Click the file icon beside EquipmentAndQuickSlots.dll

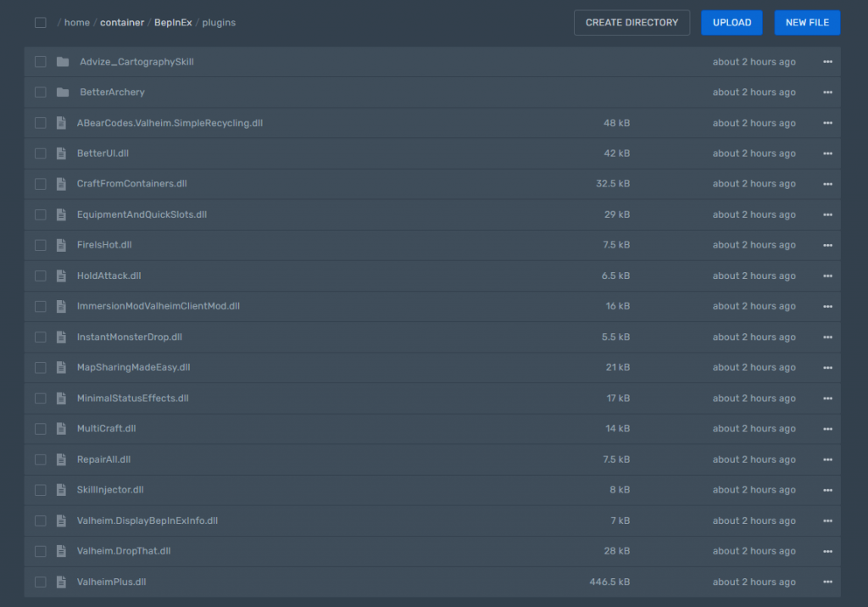coord(61,214)
